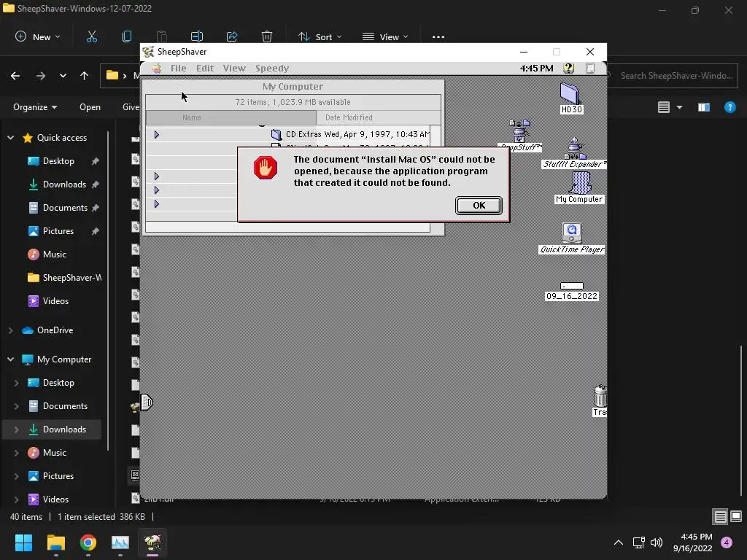Open the HD30 disk icon
This screenshot has height=560, width=747.
570,98
